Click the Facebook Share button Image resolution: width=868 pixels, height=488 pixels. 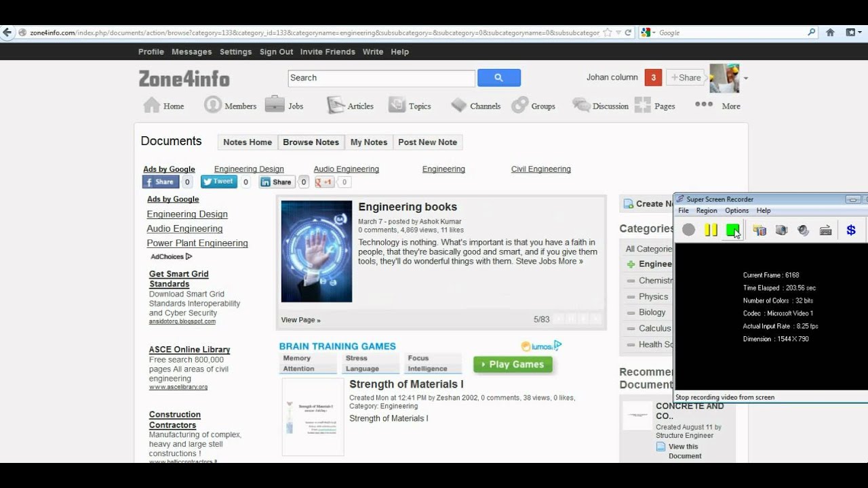161,182
